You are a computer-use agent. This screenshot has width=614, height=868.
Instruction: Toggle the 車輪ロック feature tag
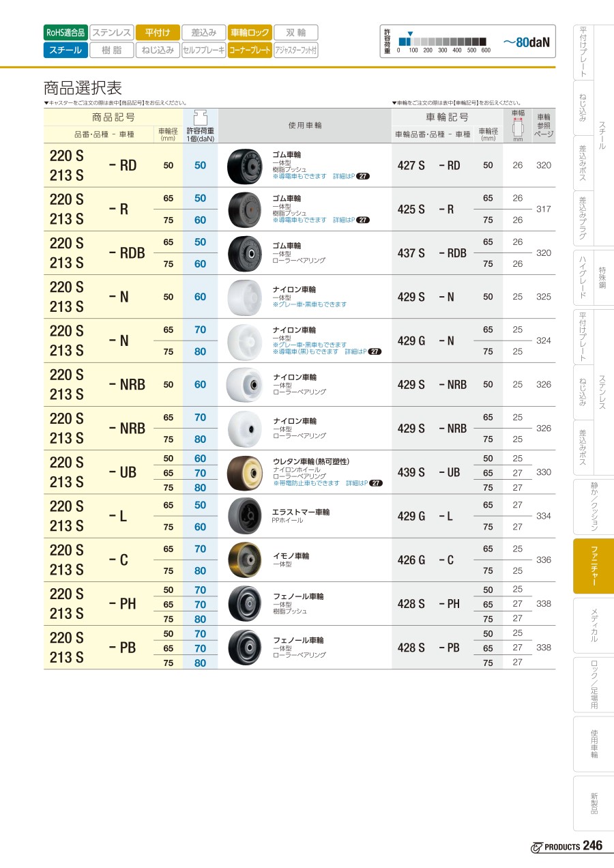(250, 32)
